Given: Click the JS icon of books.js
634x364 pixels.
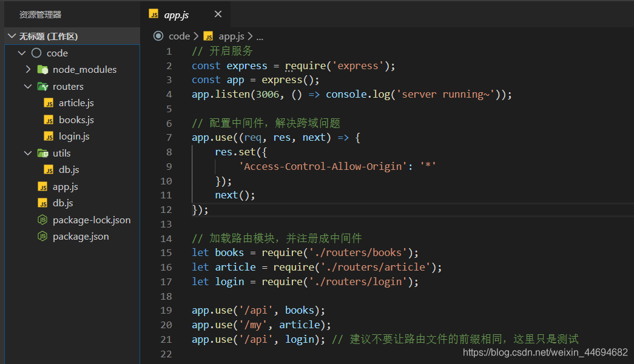Looking at the screenshot, I should coord(49,120).
